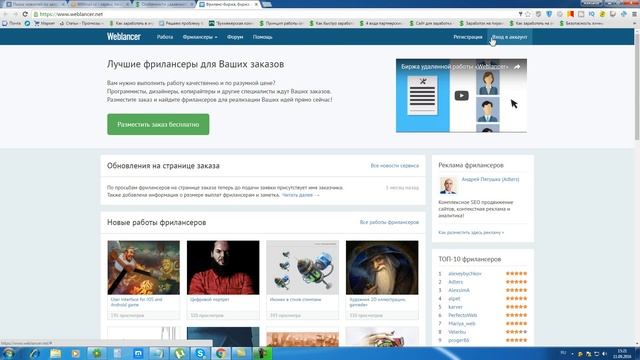Click the volume icon in system tray

coord(604,354)
